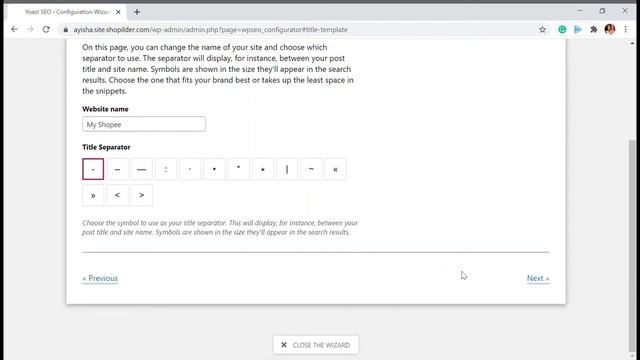Pick the small middle dot separator
This screenshot has height=360, width=640.
tap(190, 169)
